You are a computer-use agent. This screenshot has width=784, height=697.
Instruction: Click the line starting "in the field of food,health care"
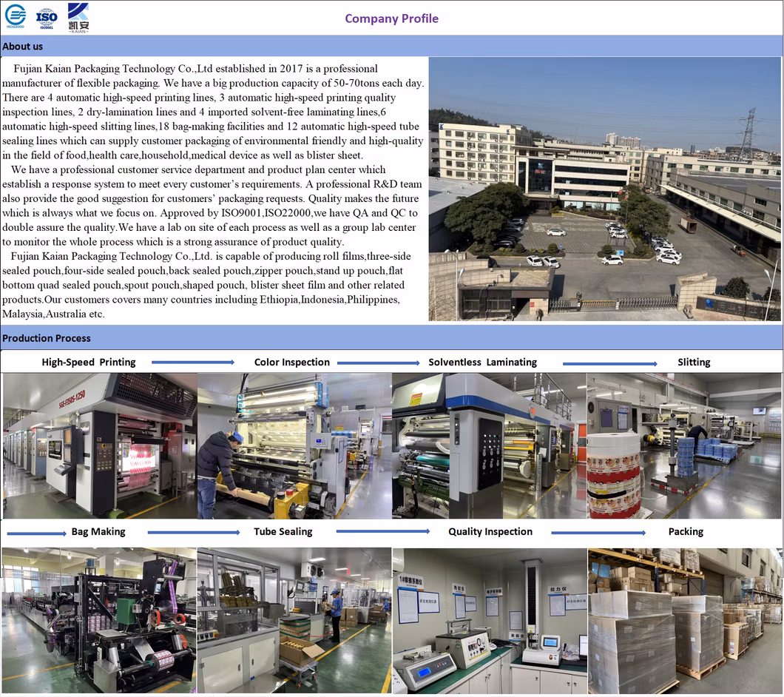[x=183, y=155]
